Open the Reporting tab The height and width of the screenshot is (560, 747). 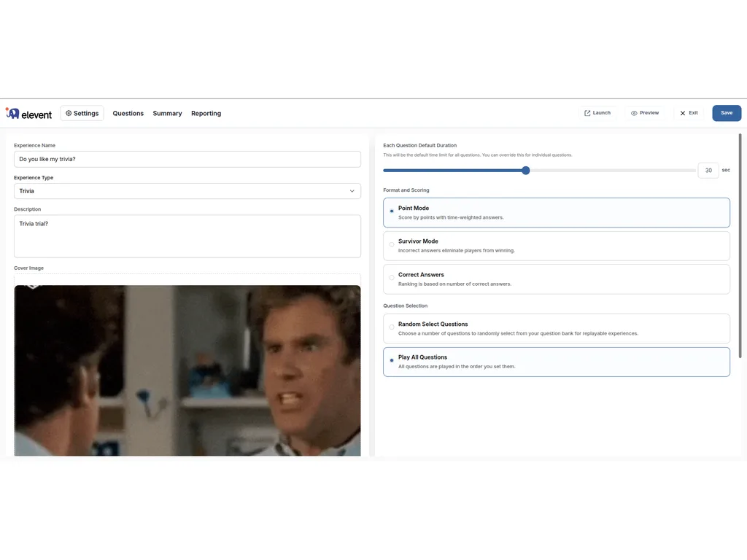tap(206, 113)
